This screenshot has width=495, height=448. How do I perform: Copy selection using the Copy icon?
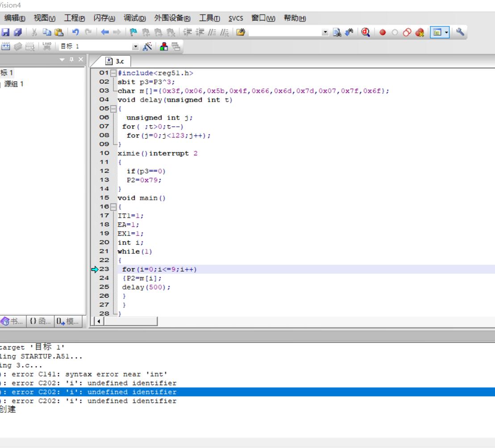click(x=47, y=32)
